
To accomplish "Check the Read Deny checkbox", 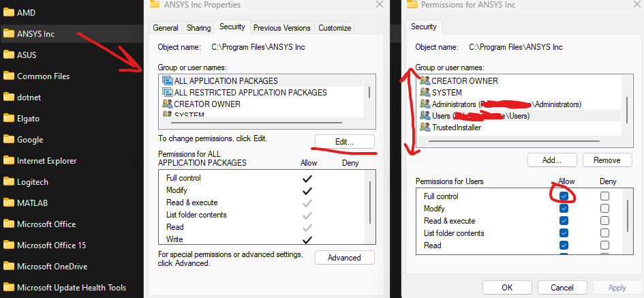I will [604, 245].
